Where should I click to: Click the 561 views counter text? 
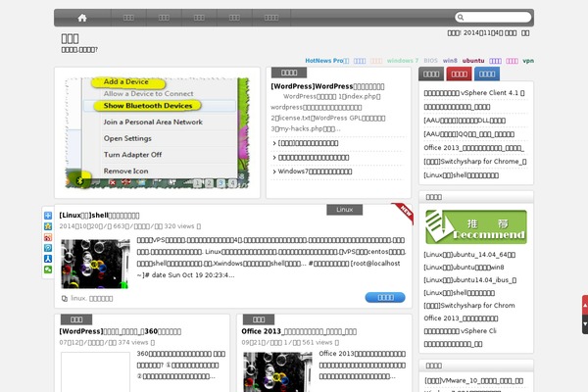pos(318,342)
